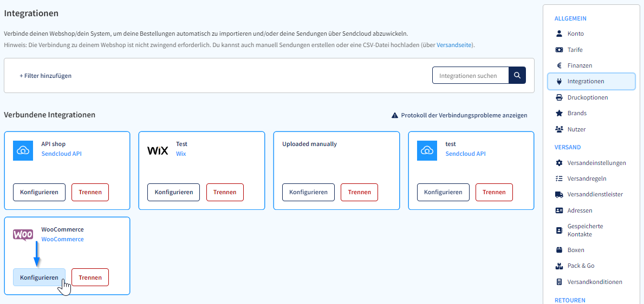Click the Finanzen euro icon
Screen dimensions: 644x304
pyautogui.click(x=559, y=65)
